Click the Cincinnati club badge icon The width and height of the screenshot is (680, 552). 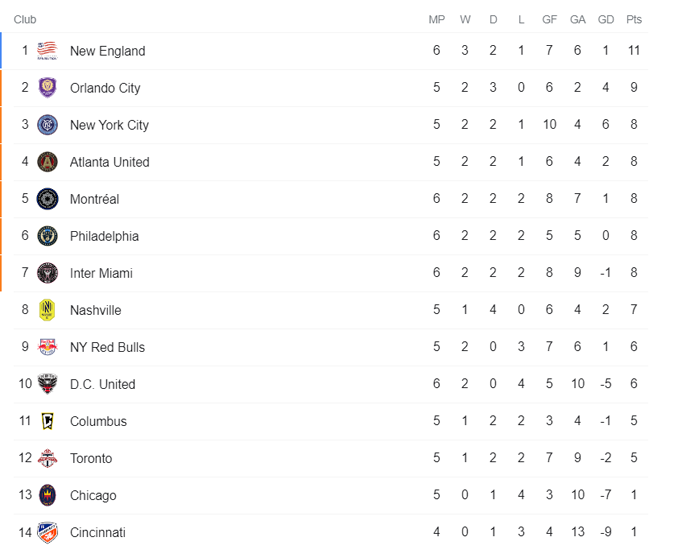(x=47, y=532)
